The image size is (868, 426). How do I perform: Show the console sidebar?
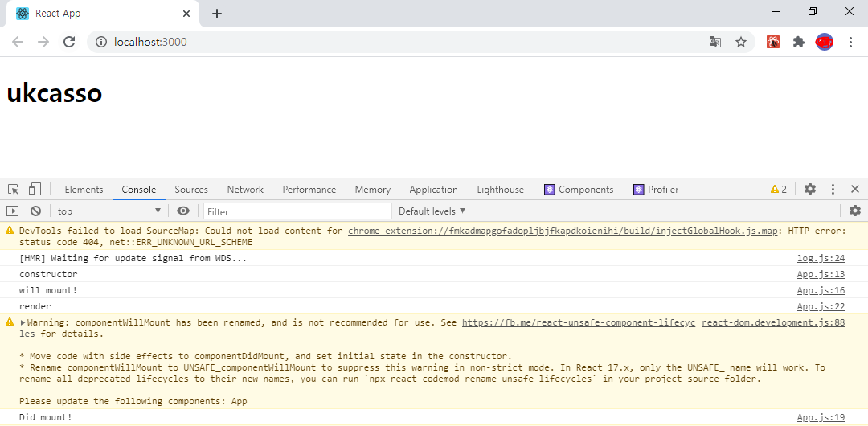(12, 211)
